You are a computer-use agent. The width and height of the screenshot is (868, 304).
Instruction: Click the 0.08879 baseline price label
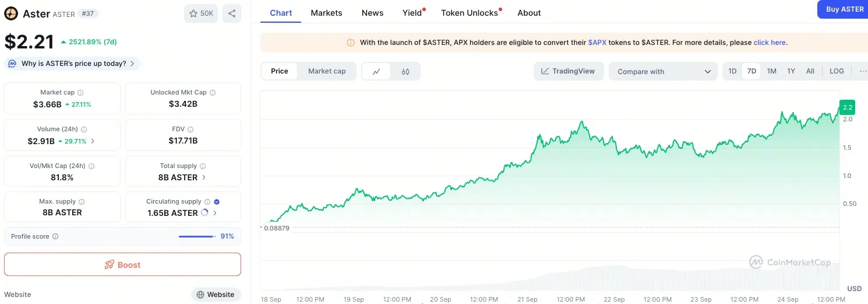tap(277, 228)
